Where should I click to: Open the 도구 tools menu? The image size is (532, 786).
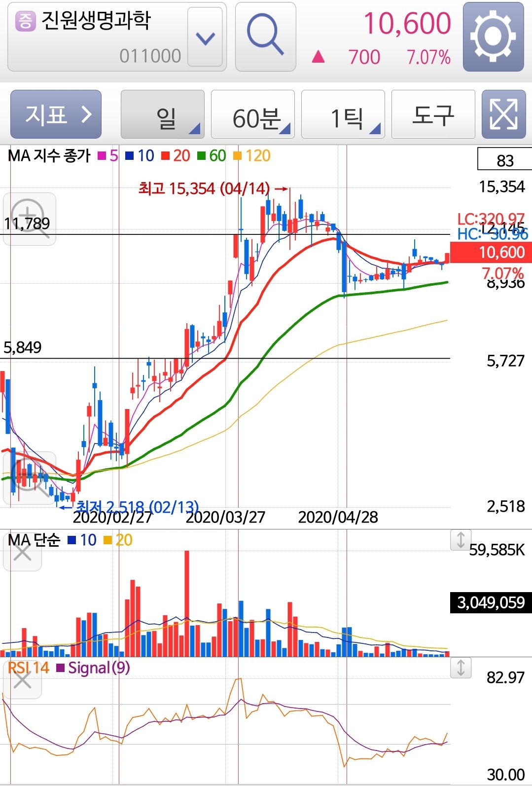coord(433,114)
